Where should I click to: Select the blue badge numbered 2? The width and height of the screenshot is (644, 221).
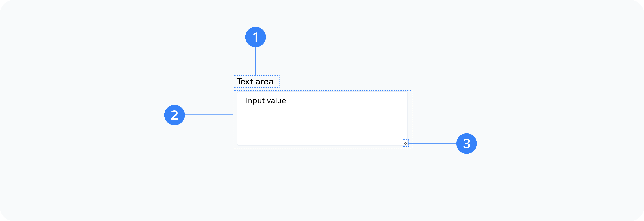click(175, 115)
